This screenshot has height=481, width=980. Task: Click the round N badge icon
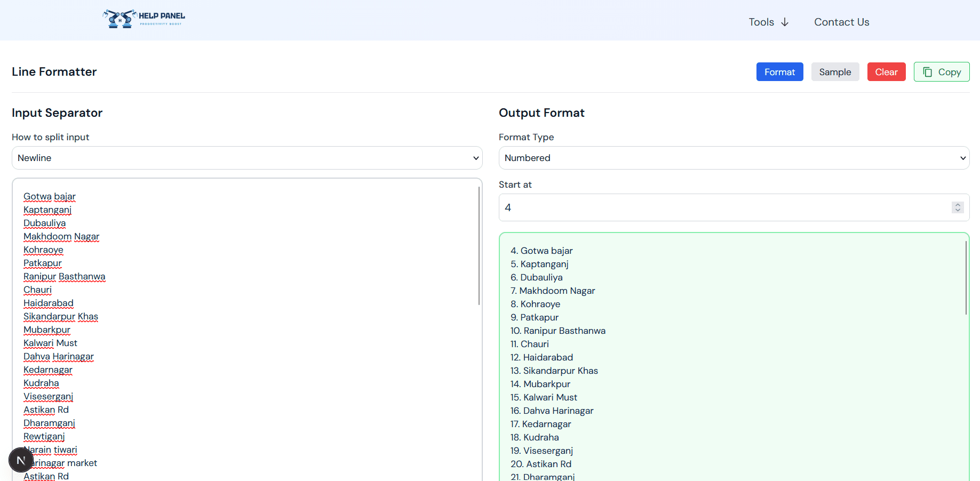[x=21, y=460]
